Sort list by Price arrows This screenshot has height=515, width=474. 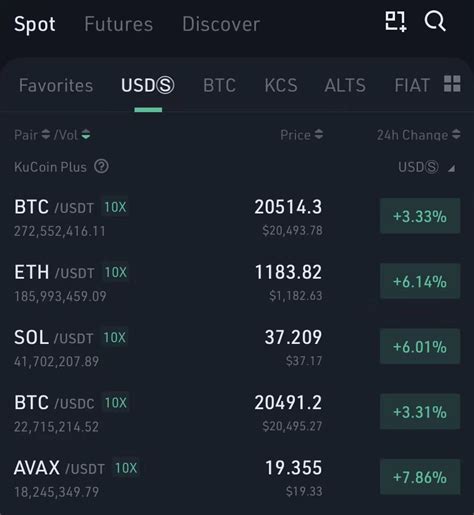coord(319,135)
